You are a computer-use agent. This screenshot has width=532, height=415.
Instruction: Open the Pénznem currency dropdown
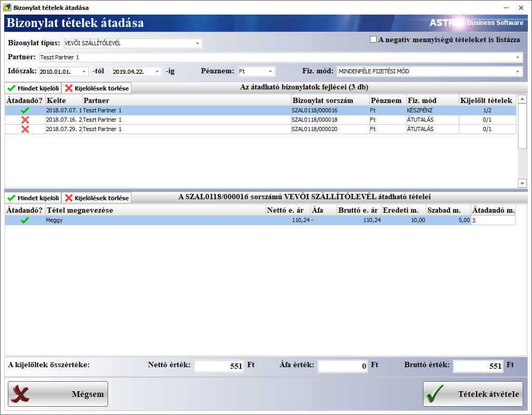[x=270, y=72]
